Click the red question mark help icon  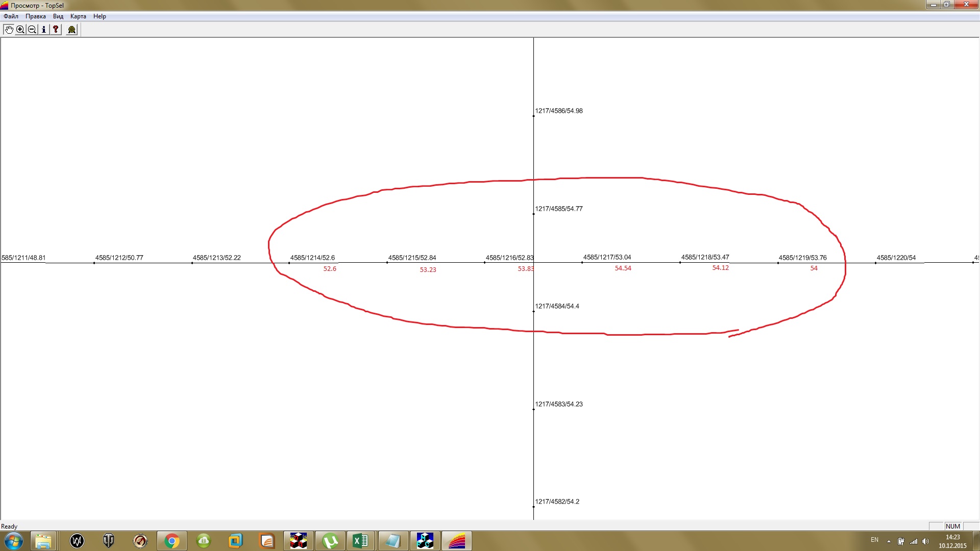pyautogui.click(x=56, y=30)
